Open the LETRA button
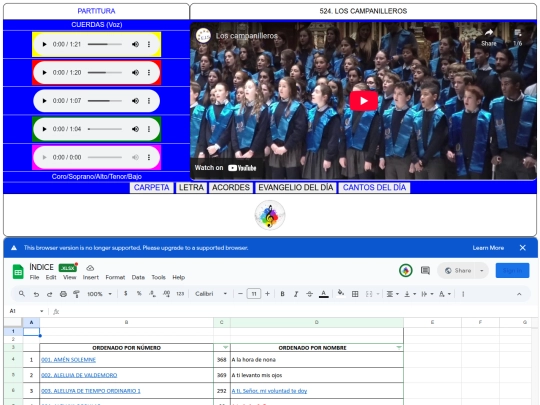Image resolution: width=540 pixels, height=405 pixels. click(191, 188)
